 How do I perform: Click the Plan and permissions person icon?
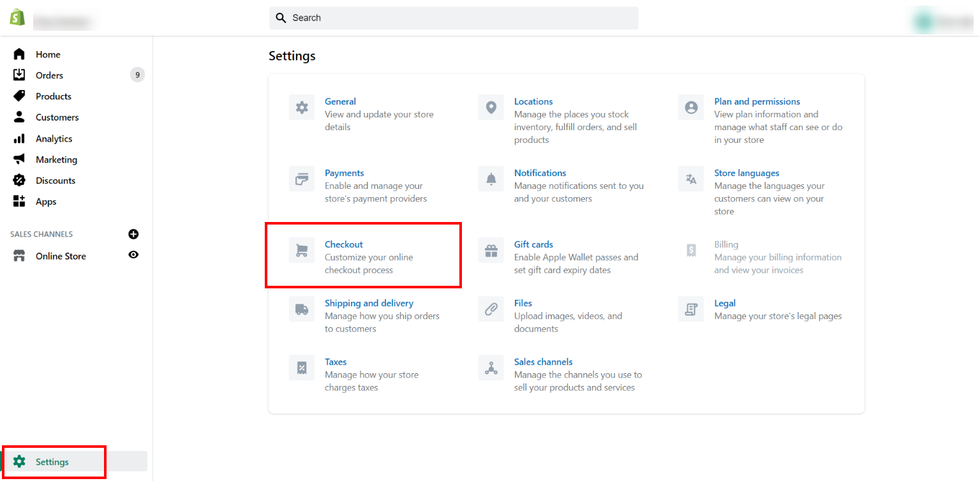(x=691, y=107)
